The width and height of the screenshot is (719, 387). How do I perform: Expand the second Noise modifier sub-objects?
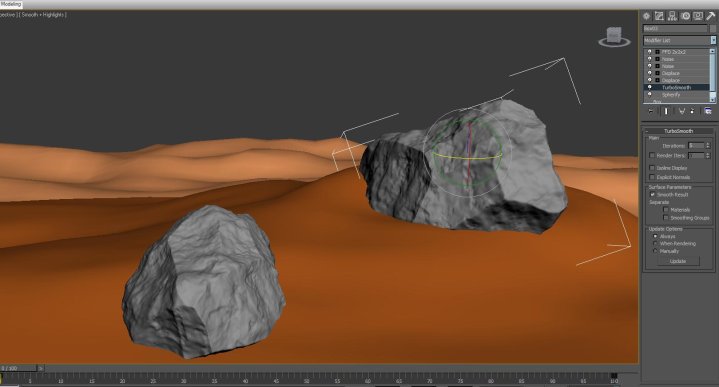point(657,66)
